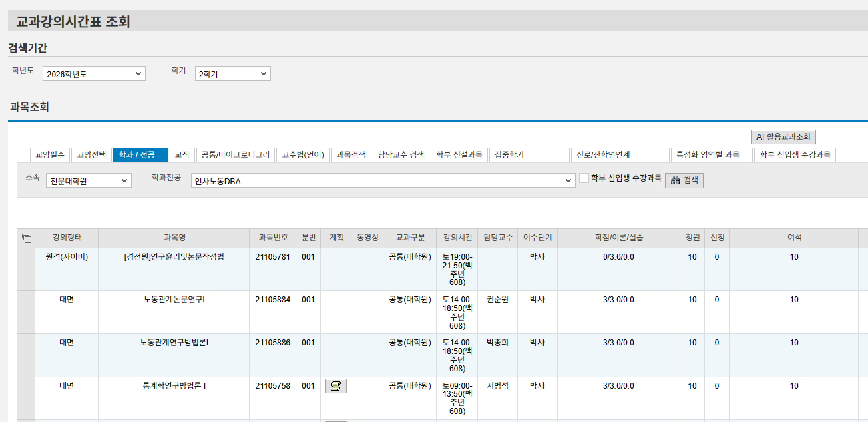Click the 분반 column header

(x=308, y=238)
